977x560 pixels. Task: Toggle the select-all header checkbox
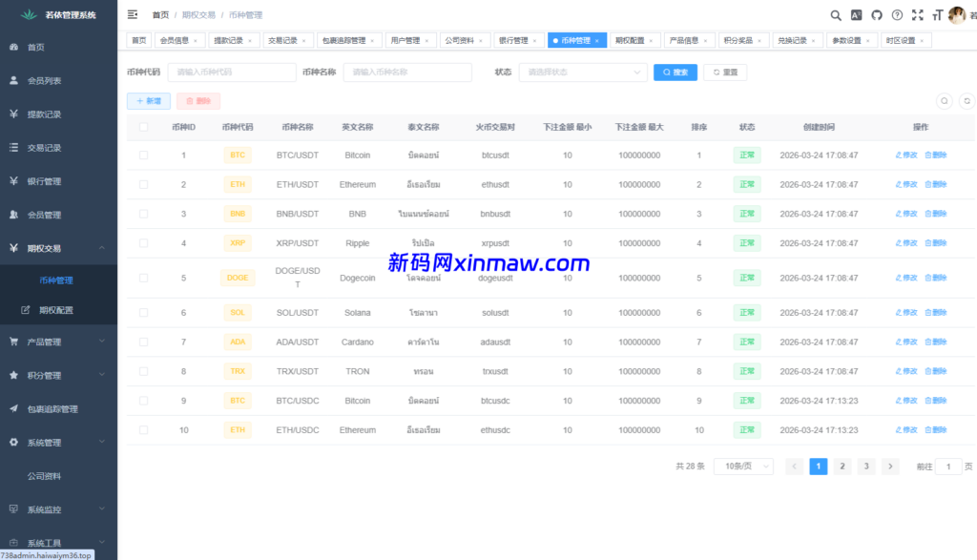click(x=143, y=127)
